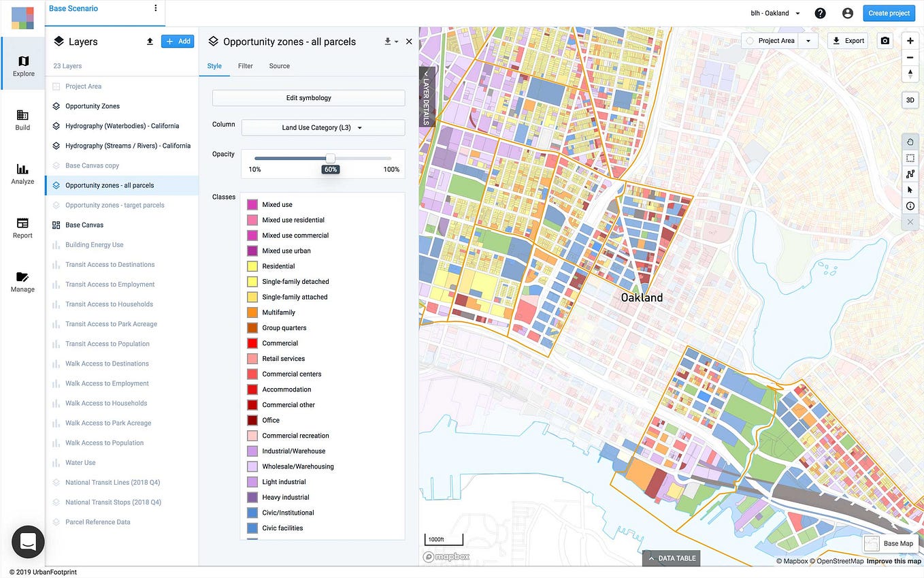Zoom in on the map
Image resolution: width=924 pixels, height=578 pixels.
pos(910,41)
